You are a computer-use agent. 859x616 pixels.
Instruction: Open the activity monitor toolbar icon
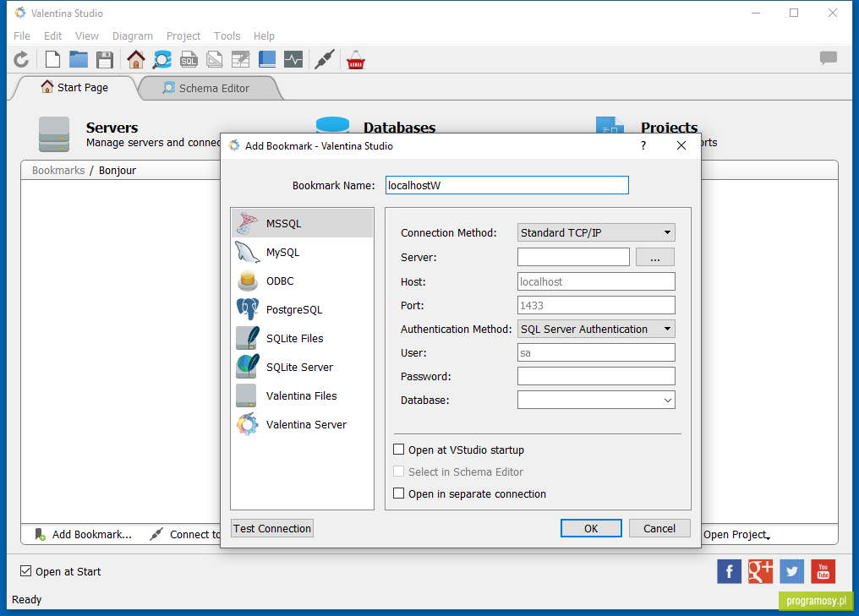(x=293, y=60)
